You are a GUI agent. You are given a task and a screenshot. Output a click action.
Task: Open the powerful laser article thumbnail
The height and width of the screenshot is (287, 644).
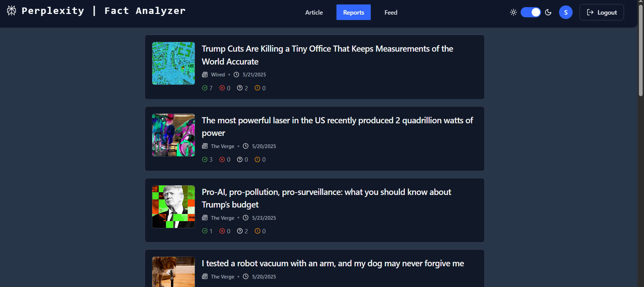coord(173,135)
